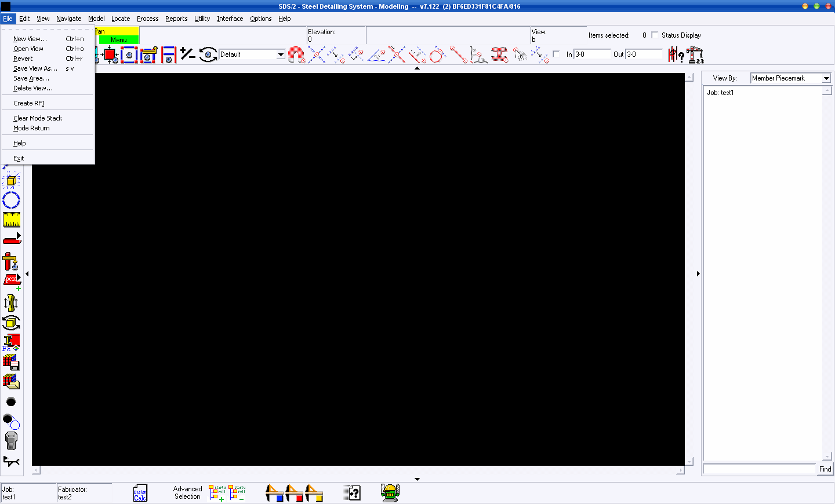
Task: Open the Reports menu
Action: point(176,19)
